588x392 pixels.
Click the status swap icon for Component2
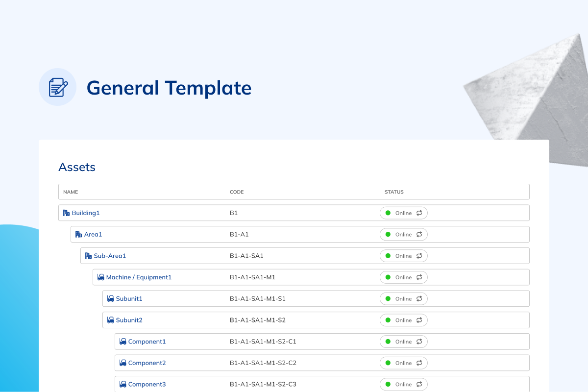tap(419, 363)
